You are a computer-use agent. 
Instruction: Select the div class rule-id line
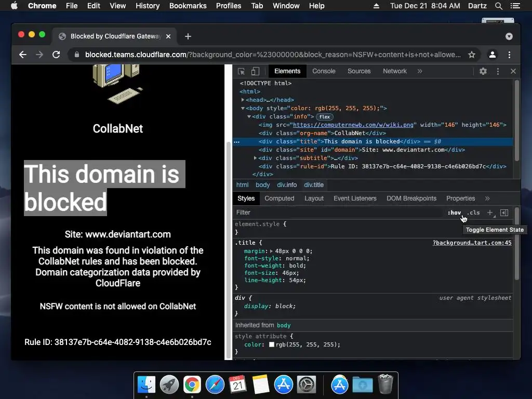click(x=382, y=166)
